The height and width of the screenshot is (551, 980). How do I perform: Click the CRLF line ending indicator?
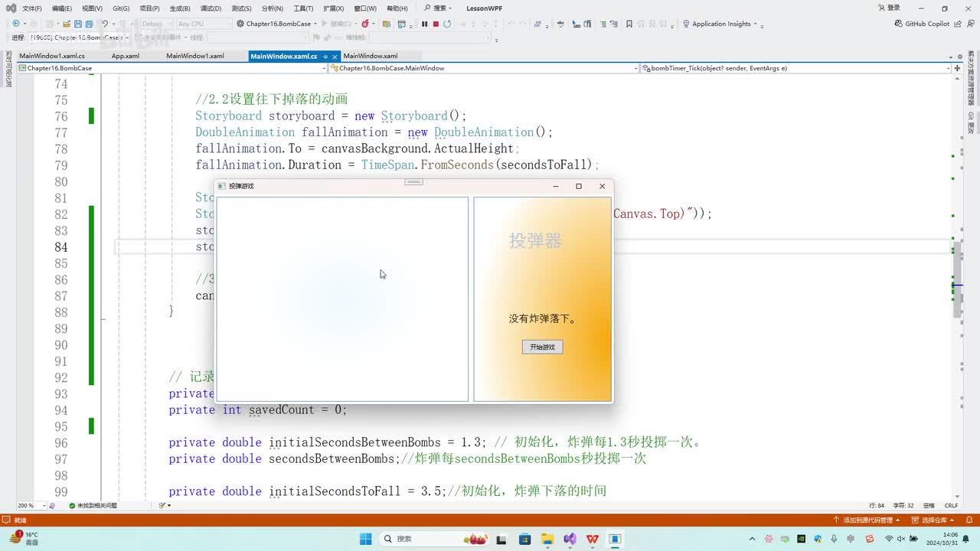click(952, 506)
